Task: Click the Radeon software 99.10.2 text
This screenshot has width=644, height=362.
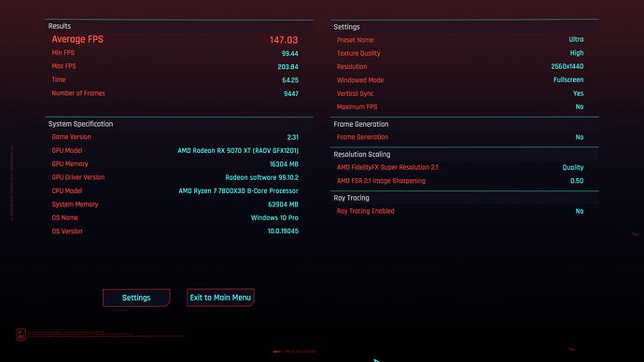Action: click(x=262, y=177)
